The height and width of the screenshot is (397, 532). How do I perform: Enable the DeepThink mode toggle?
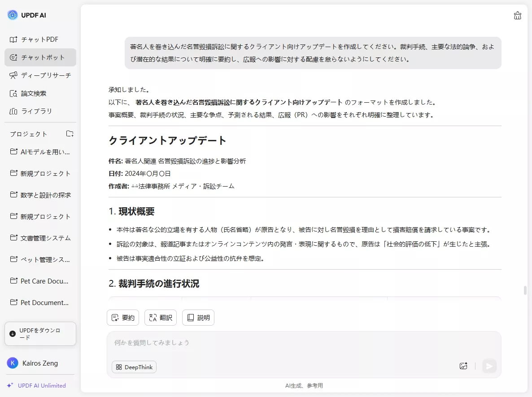coord(134,367)
